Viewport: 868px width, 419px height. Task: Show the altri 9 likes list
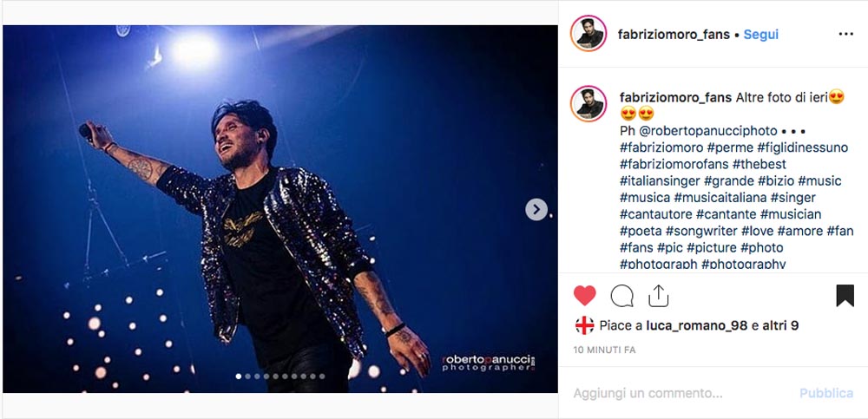pyautogui.click(x=780, y=326)
